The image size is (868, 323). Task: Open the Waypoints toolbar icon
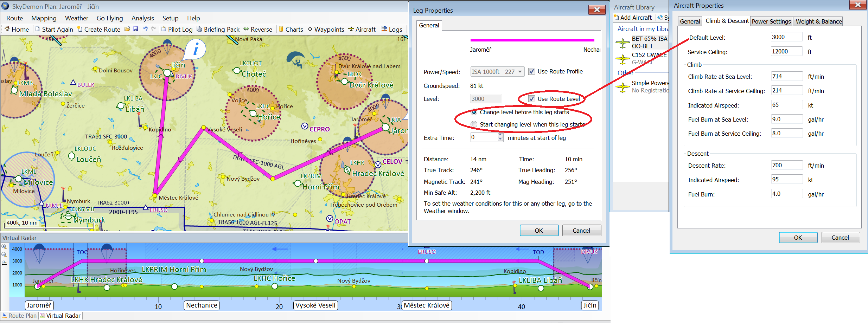tap(310, 29)
